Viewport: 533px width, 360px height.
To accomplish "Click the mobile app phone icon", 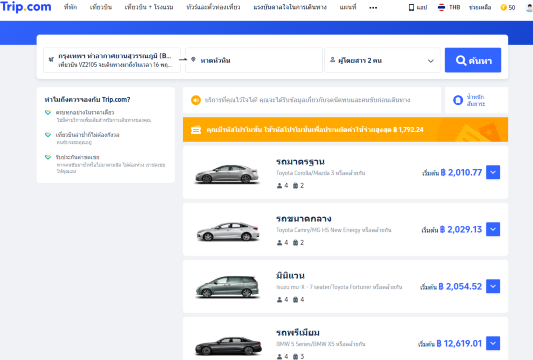I will [411, 7].
